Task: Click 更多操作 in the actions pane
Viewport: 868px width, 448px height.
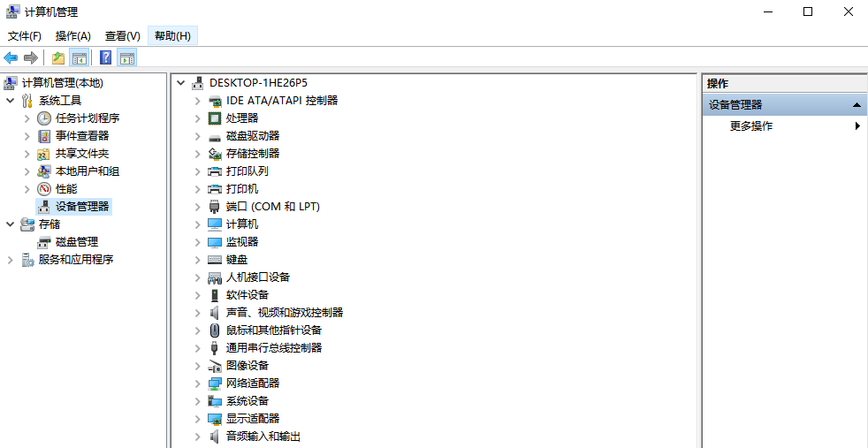Action: pos(751,126)
